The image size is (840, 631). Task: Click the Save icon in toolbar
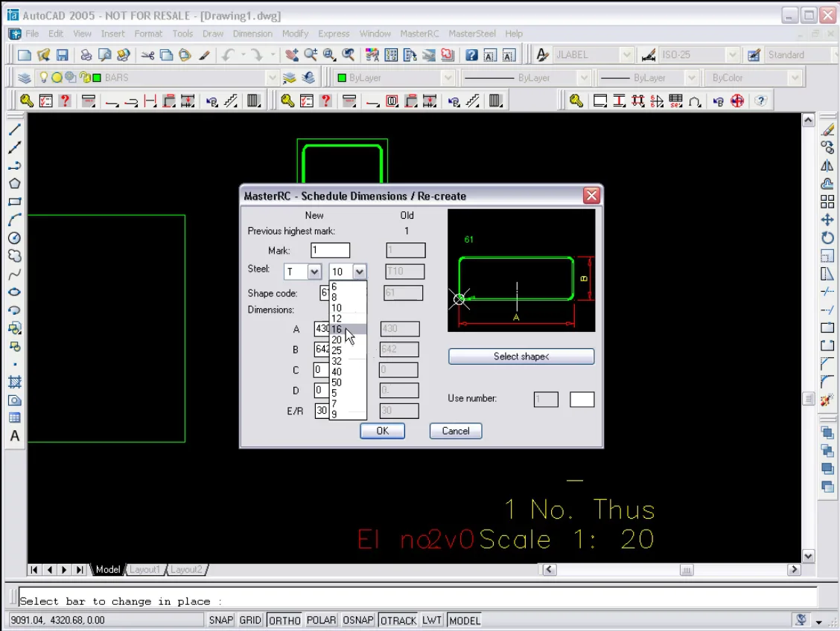(63, 55)
